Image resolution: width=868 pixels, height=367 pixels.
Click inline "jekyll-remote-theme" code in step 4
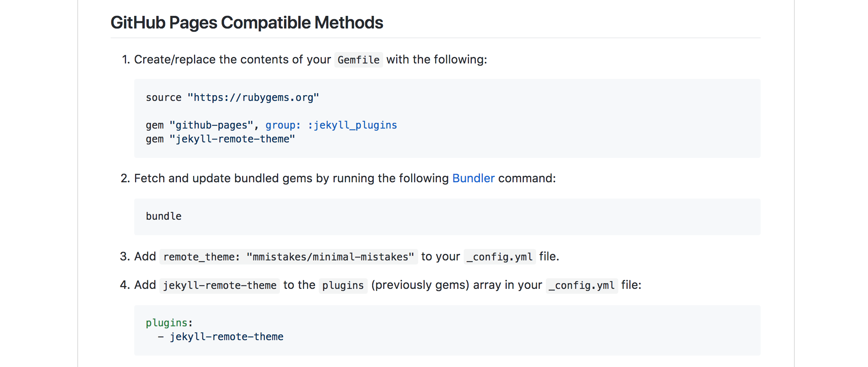tap(219, 285)
